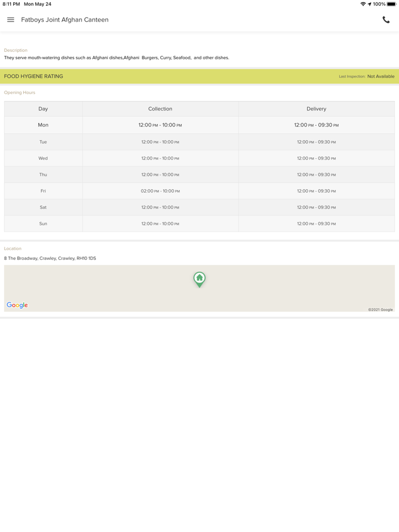
Task: Tap Wednesday delivery hours cell
Action: pos(316,158)
